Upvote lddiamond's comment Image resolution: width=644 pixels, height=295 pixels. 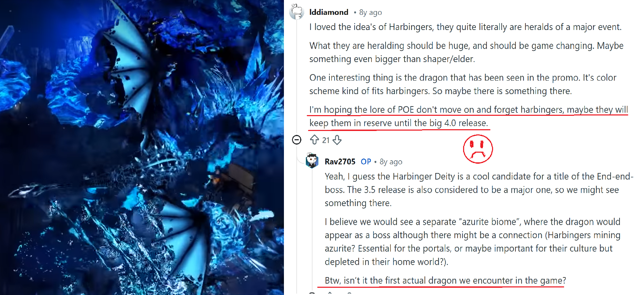pos(314,140)
